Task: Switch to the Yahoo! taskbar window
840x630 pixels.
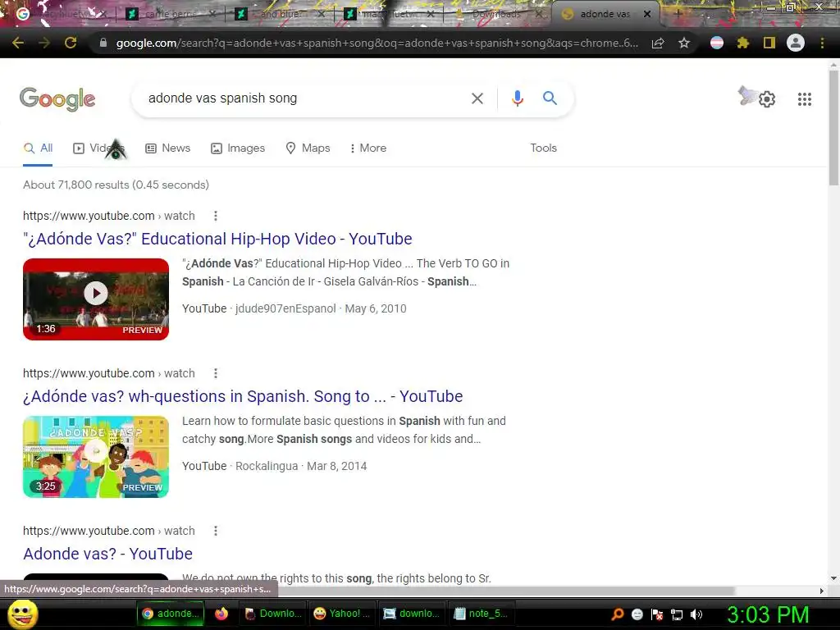Action: (341, 614)
